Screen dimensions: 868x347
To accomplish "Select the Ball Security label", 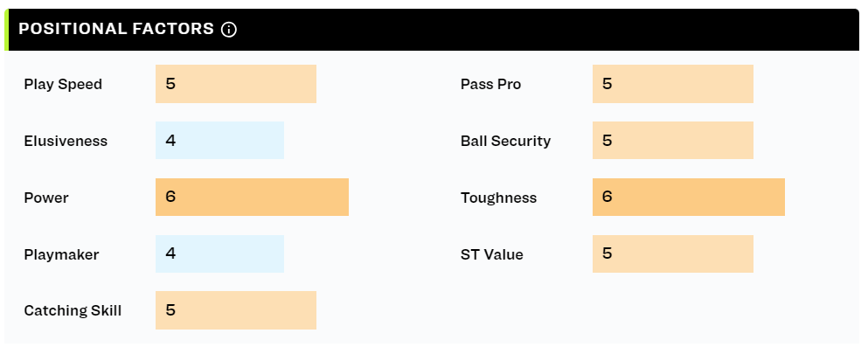I will (x=505, y=141).
